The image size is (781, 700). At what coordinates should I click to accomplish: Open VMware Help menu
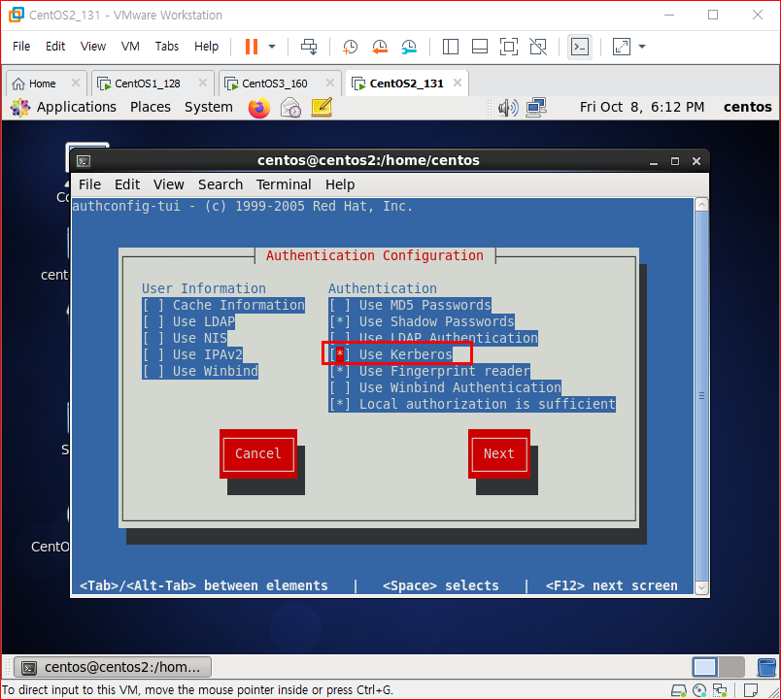pos(206,47)
